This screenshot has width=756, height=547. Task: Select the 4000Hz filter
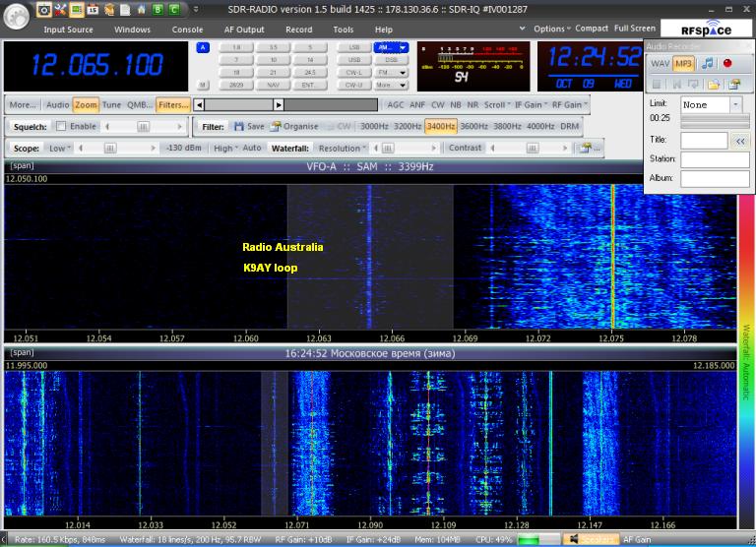(x=540, y=126)
